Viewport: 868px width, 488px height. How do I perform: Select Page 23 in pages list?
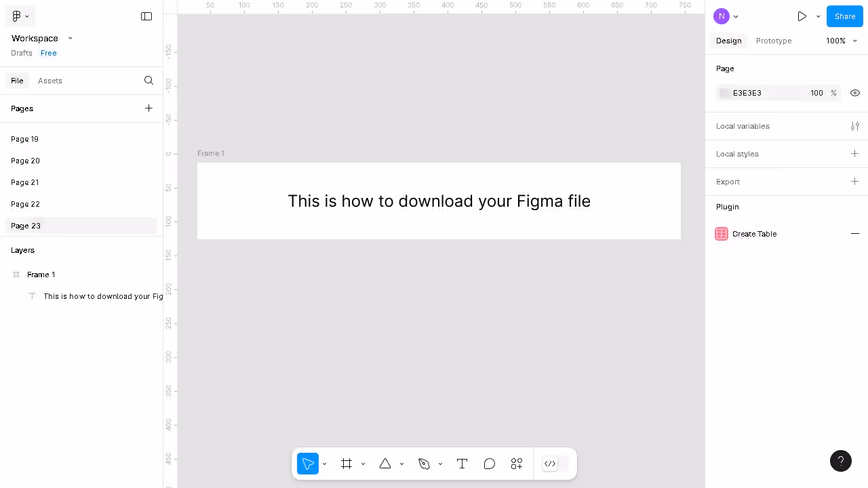point(81,226)
